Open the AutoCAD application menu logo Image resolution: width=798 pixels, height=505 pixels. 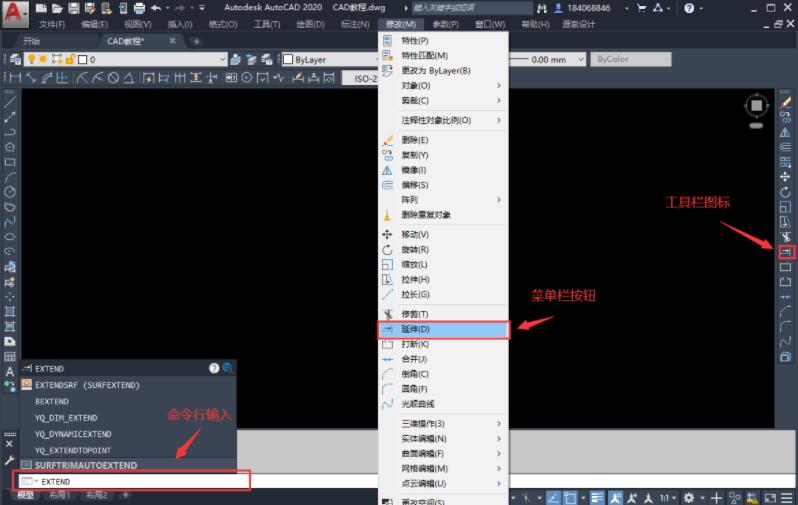pos(14,12)
